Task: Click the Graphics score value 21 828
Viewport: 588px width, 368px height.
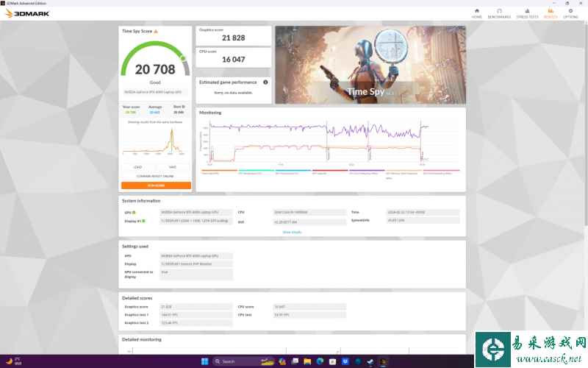Action: tap(233, 38)
